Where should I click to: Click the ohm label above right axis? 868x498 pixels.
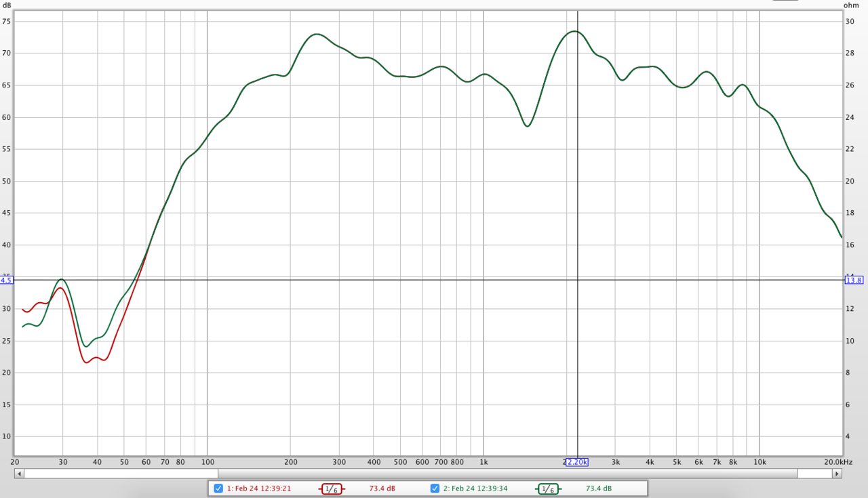click(851, 5)
